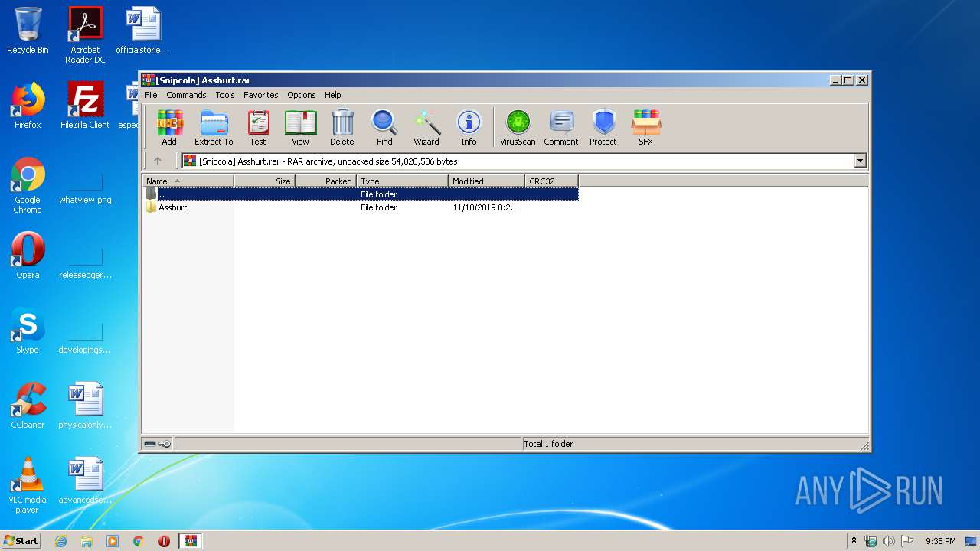Open the Favorites menu

[261, 95]
